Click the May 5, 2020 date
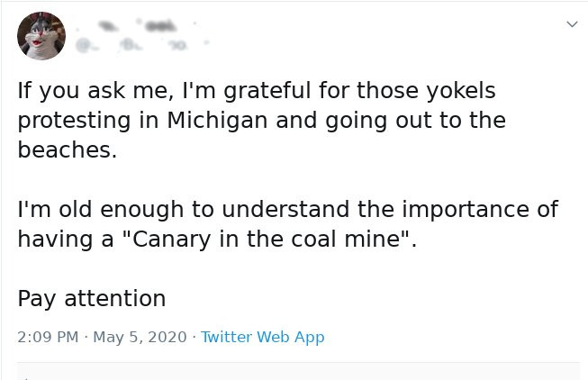The width and height of the screenshot is (588, 380). [140, 337]
